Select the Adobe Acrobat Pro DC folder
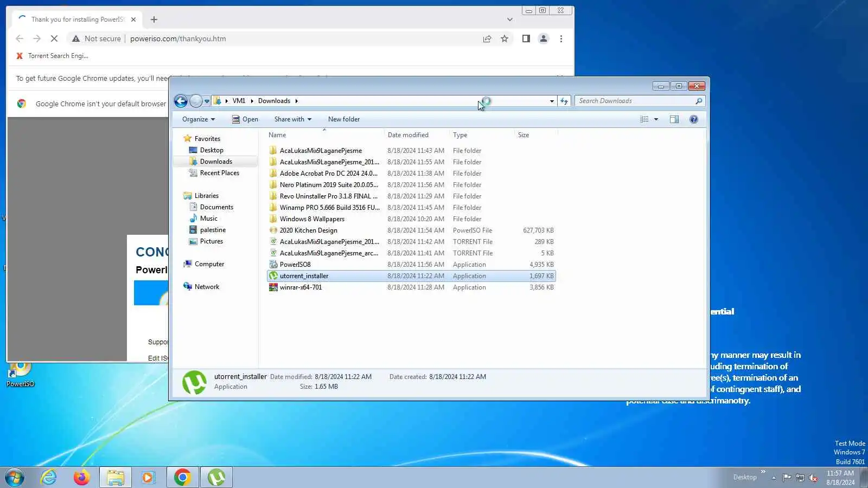This screenshot has height=488, width=868. 329,174
